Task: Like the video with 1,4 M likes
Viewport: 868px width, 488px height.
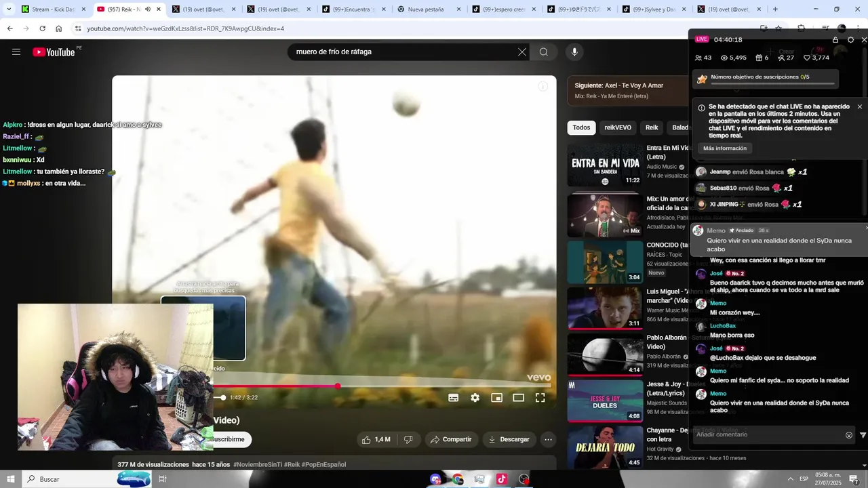Action: [x=376, y=439]
